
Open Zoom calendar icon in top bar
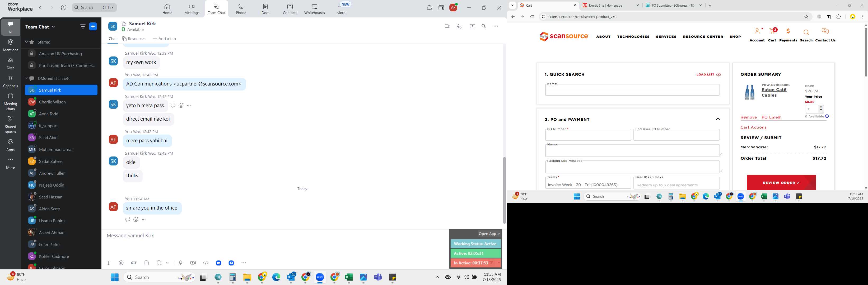(441, 8)
